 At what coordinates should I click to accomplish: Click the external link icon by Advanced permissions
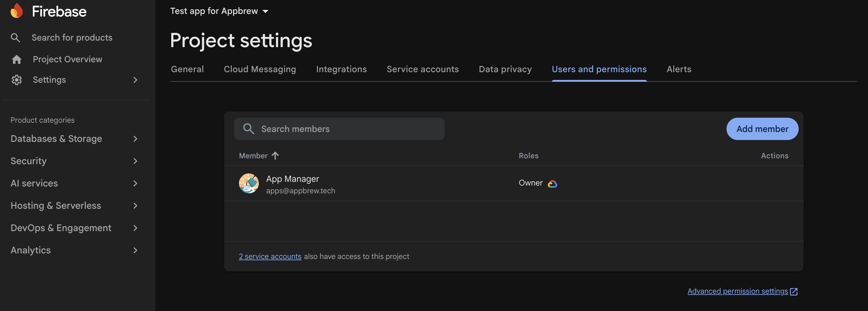pos(794,291)
